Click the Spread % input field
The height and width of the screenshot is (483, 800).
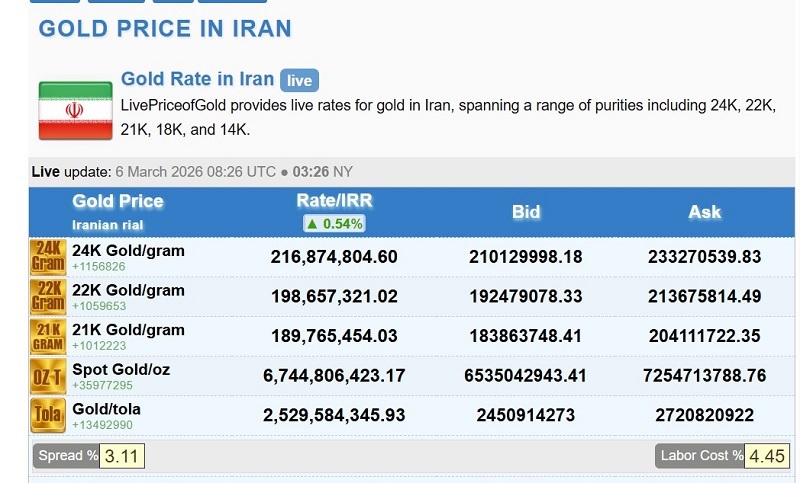(x=123, y=456)
